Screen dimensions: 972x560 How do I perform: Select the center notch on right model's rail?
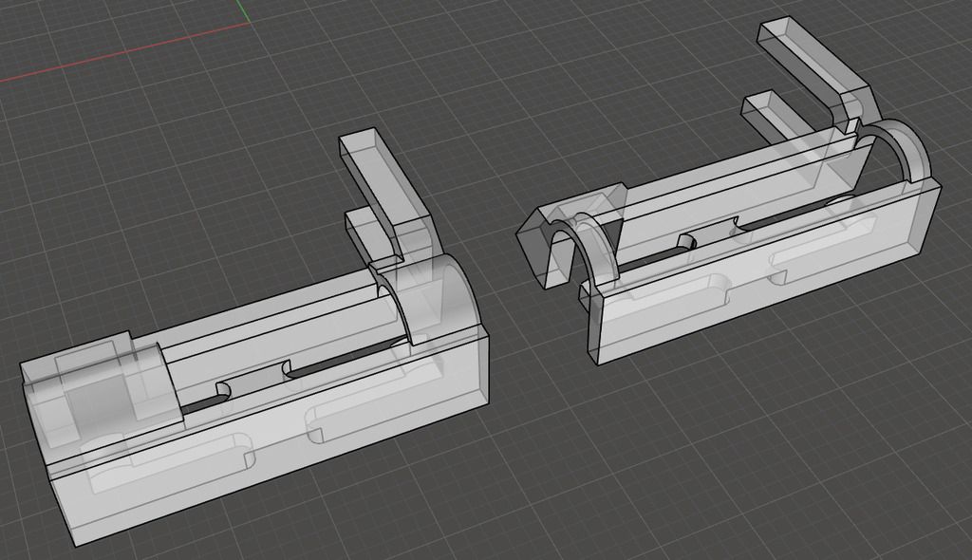point(710,237)
